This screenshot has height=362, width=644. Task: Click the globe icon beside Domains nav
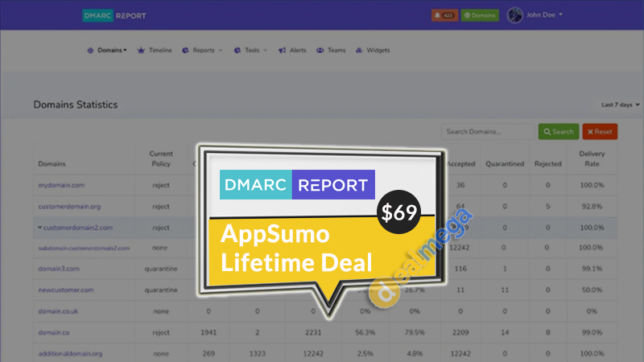click(90, 50)
